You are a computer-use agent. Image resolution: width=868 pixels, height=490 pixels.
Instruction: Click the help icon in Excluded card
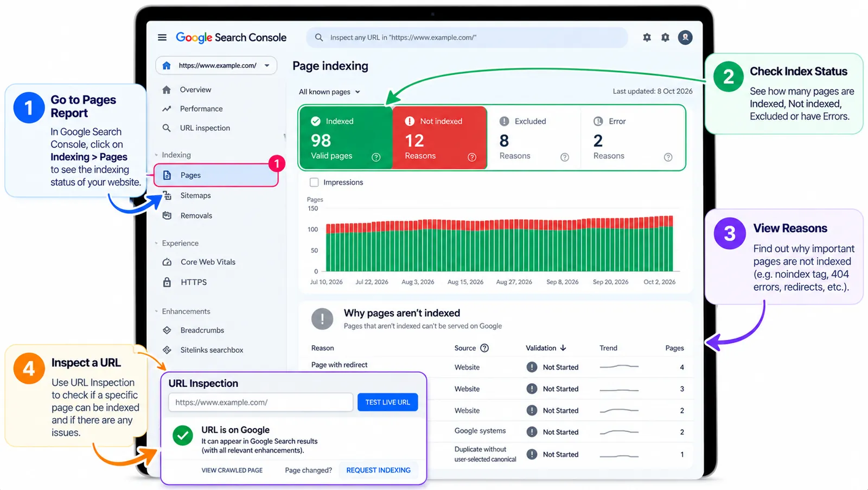565,157
